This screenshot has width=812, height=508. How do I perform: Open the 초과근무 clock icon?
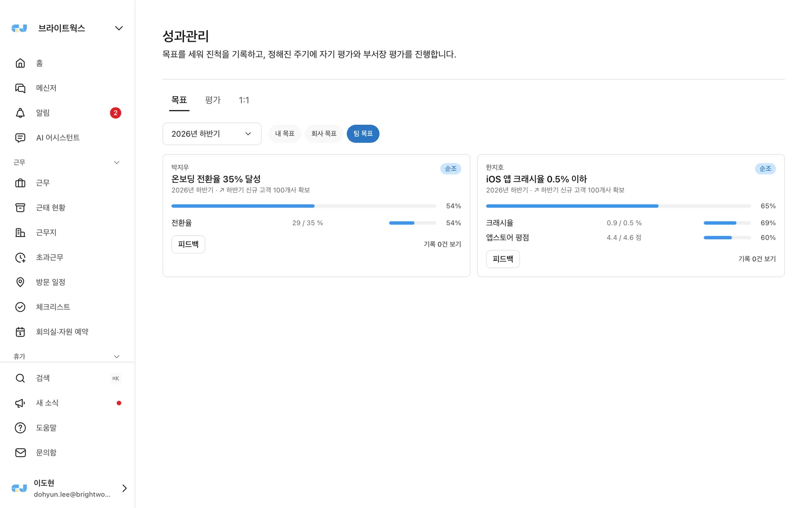[x=20, y=257]
